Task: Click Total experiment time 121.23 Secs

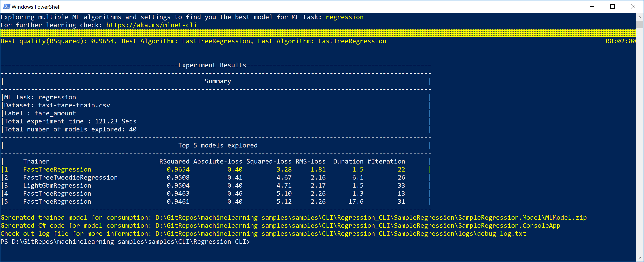Action: coord(70,121)
